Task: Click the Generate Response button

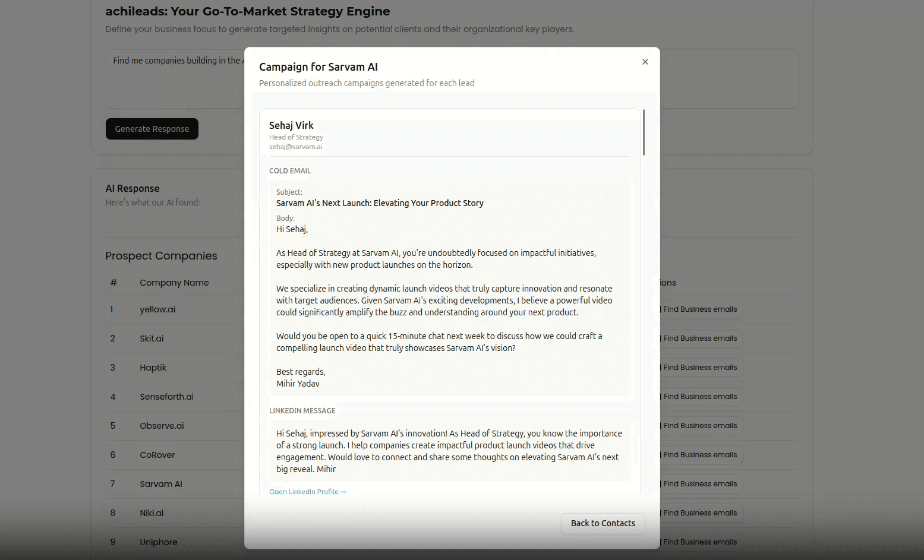Action: tap(152, 129)
